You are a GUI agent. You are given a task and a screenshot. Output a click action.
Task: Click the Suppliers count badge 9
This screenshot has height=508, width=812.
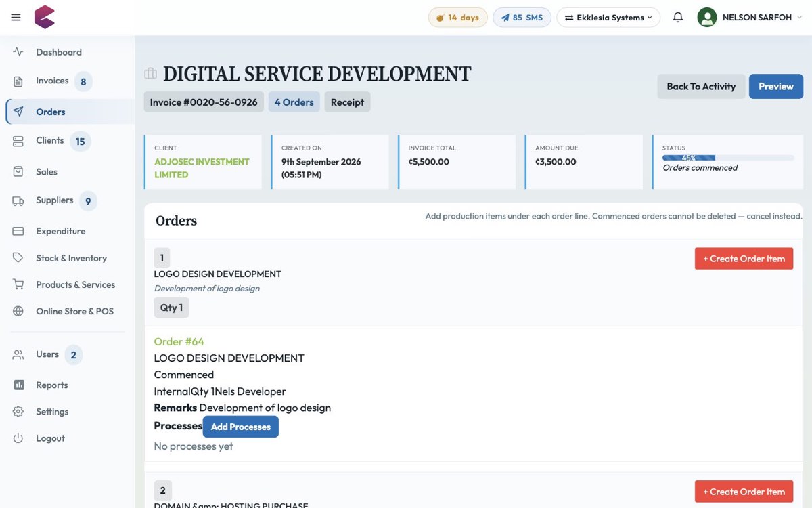[88, 201]
